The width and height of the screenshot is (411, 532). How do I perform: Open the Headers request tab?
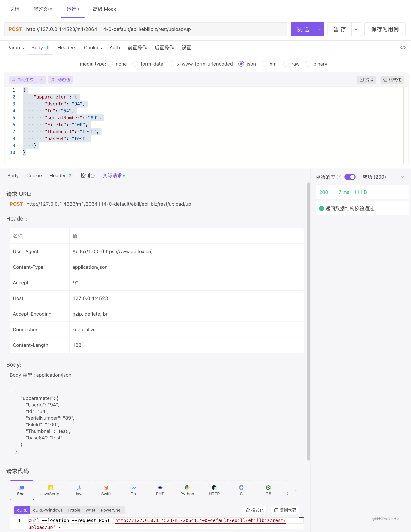click(x=67, y=48)
